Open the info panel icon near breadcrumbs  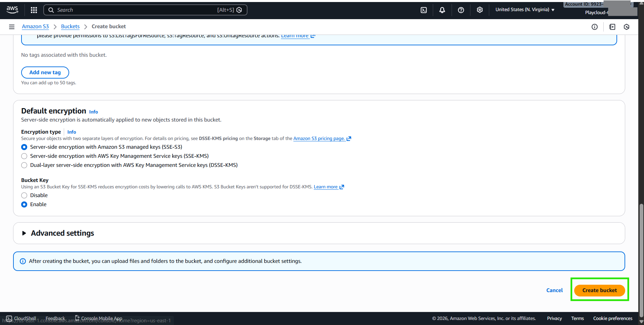(x=594, y=27)
